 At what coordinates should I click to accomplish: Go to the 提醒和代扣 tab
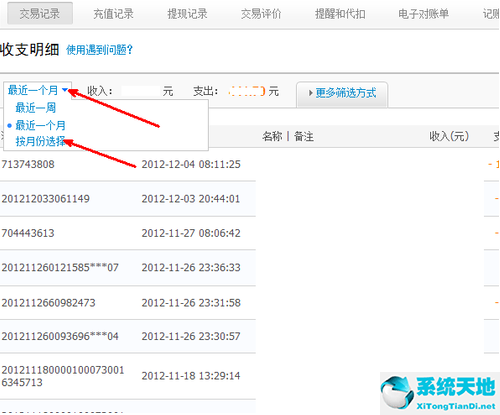click(340, 14)
